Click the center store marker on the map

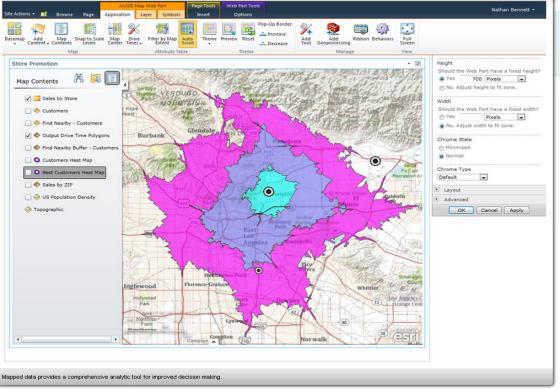coord(269,192)
